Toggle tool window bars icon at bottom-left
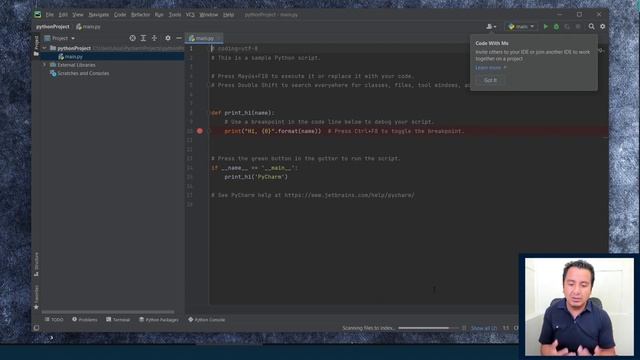Screen dimensions: 640x360 (x=36, y=328)
